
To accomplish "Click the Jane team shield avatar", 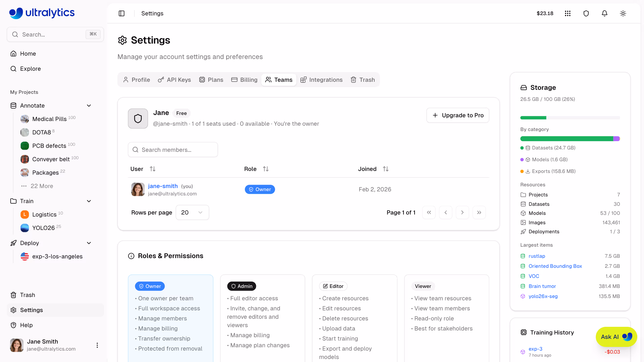I will (x=138, y=119).
